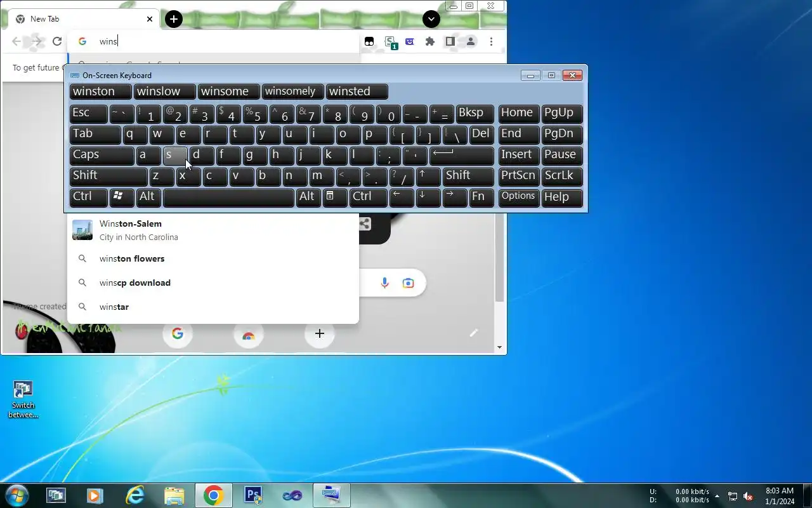This screenshot has width=812, height=508.
Task: Click the PgDn key
Action: (562, 135)
